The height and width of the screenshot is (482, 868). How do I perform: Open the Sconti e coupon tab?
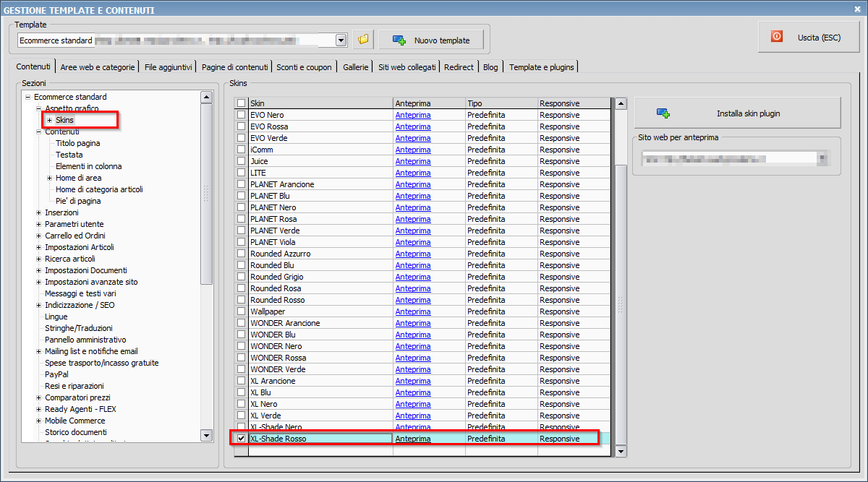(x=304, y=67)
